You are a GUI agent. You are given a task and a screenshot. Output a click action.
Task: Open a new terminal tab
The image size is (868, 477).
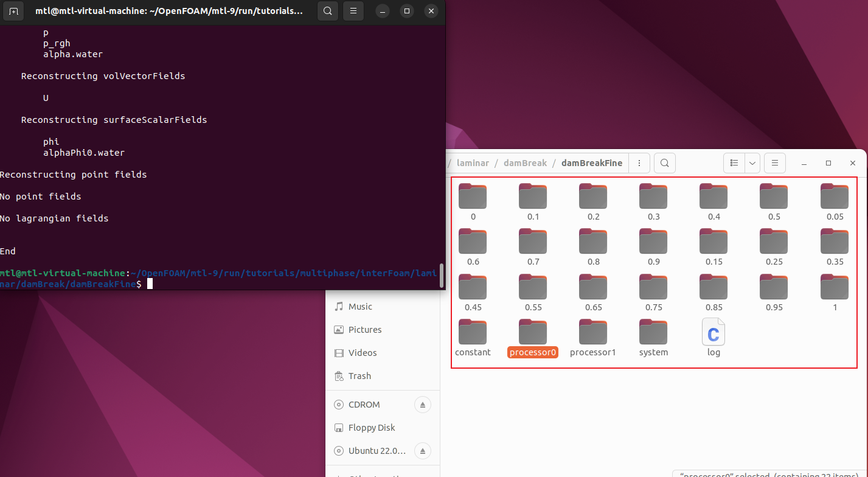[13, 11]
